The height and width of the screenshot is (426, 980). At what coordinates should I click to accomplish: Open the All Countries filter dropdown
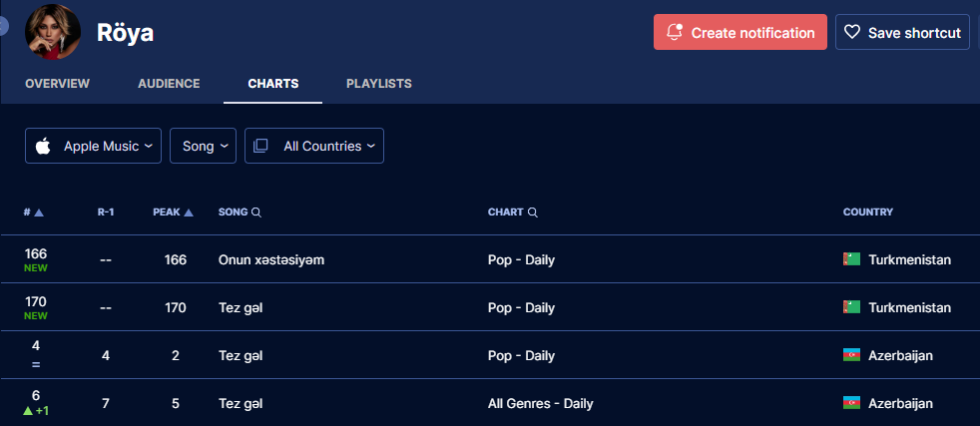pyautogui.click(x=314, y=146)
